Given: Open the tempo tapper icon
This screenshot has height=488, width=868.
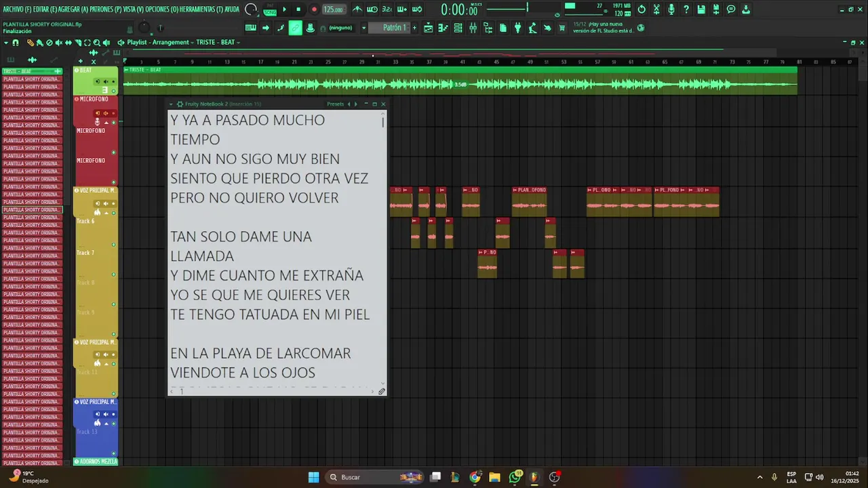Looking at the screenshot, I should coord(532,28).
